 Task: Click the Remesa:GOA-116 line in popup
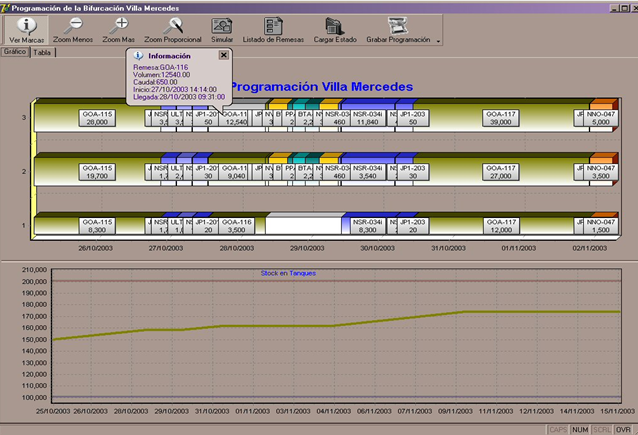click(160, 67)
